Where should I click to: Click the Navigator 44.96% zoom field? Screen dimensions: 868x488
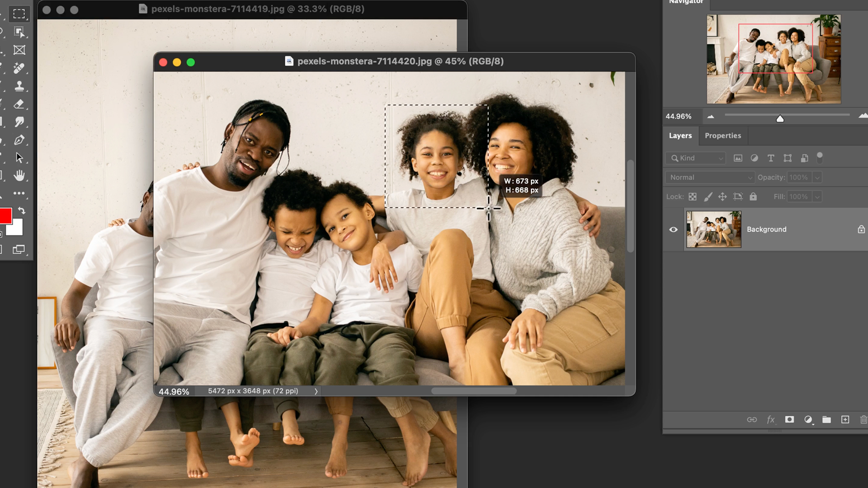(679, 117)
